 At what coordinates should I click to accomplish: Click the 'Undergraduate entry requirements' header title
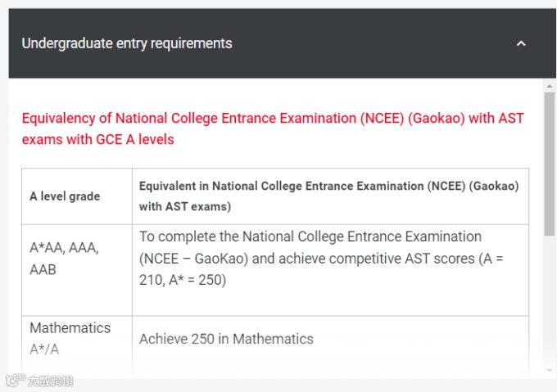(x=127, y=43)
